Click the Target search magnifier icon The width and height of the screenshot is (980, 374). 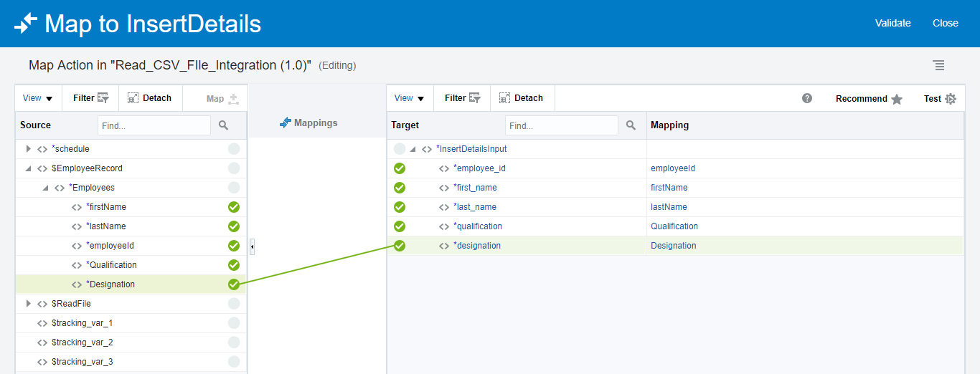pos(631,125)
